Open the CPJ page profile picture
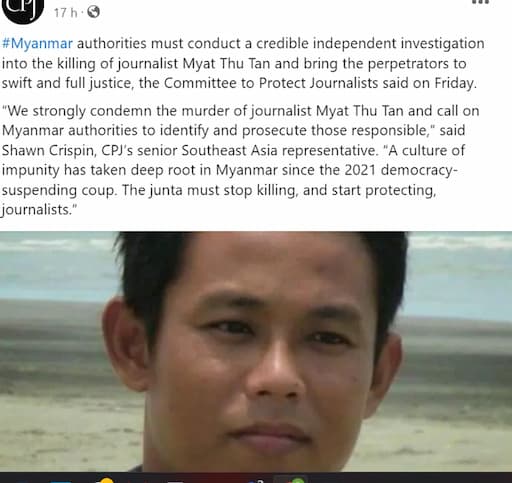 point(23,8)
